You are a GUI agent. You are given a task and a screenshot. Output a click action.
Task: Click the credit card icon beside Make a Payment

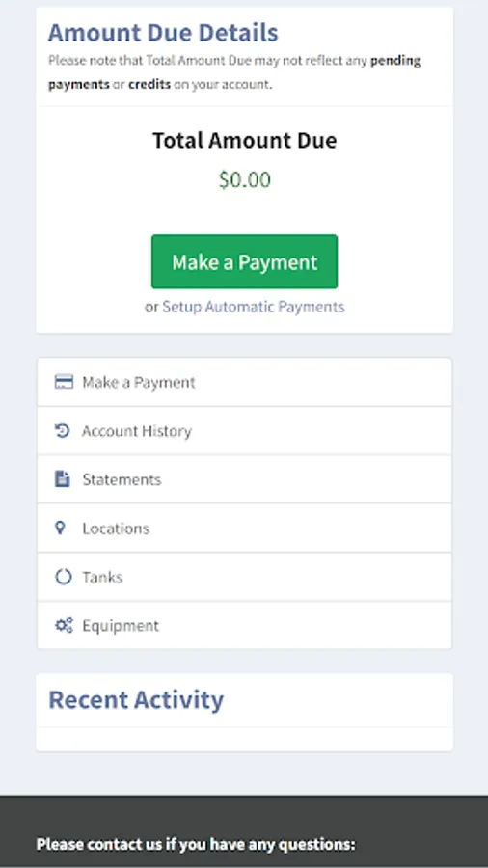point(64,382)
